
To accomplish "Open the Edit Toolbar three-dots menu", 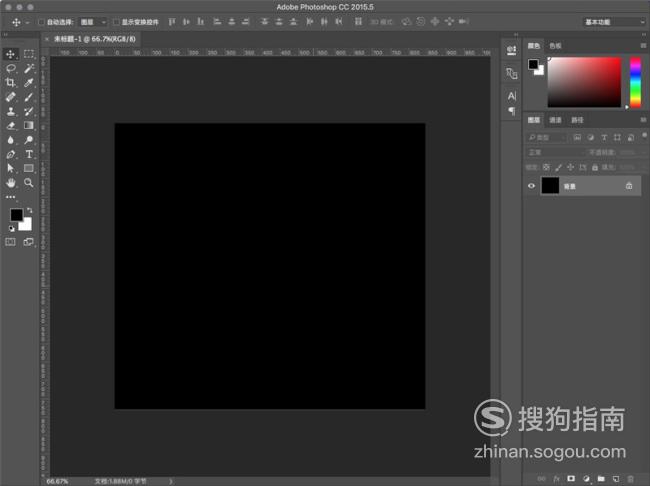I will (x=10, y=197).
